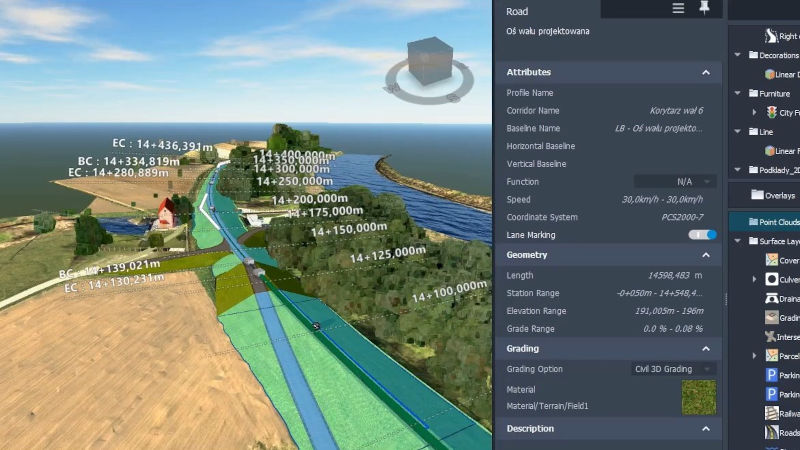Click the City Furniture layer icon
800x450 pixels.
[772, 113]
